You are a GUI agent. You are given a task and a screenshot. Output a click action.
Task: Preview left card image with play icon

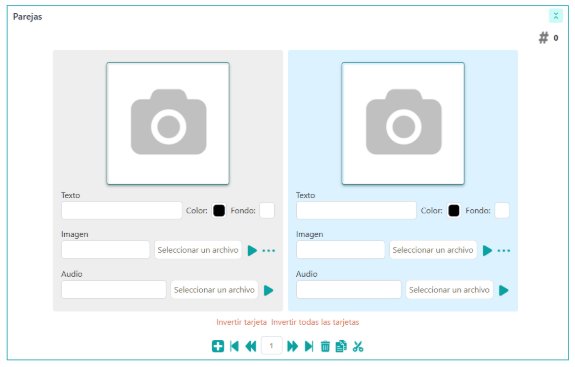pos(252,251)
